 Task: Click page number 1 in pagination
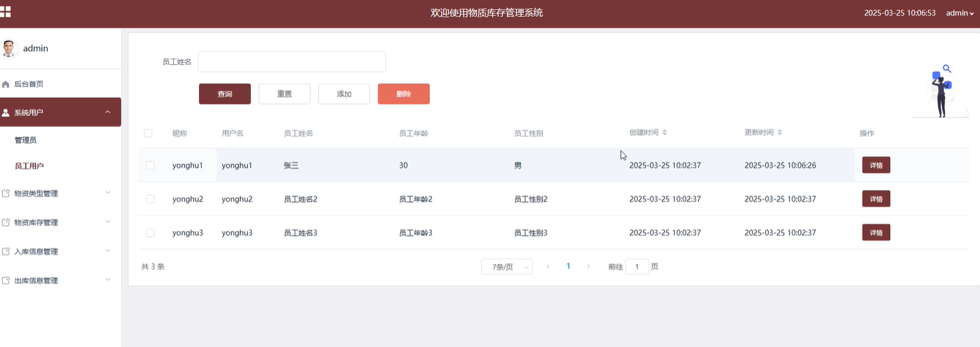(568, 266)
